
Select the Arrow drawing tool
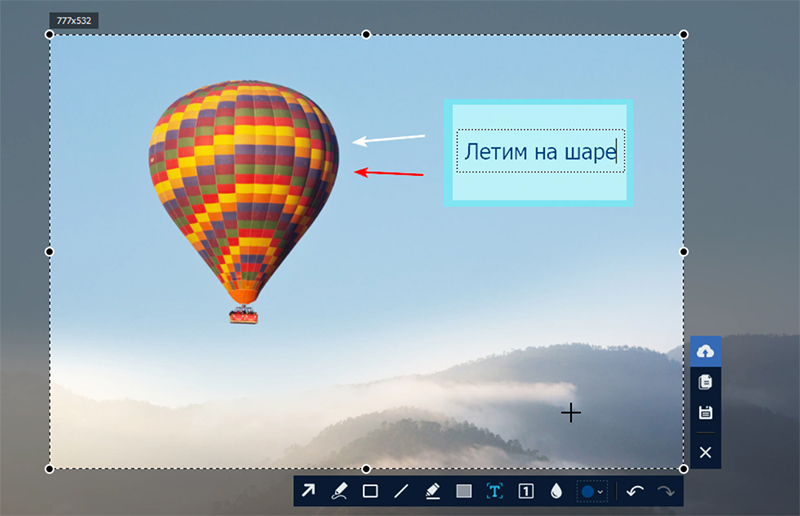point(308,491)
